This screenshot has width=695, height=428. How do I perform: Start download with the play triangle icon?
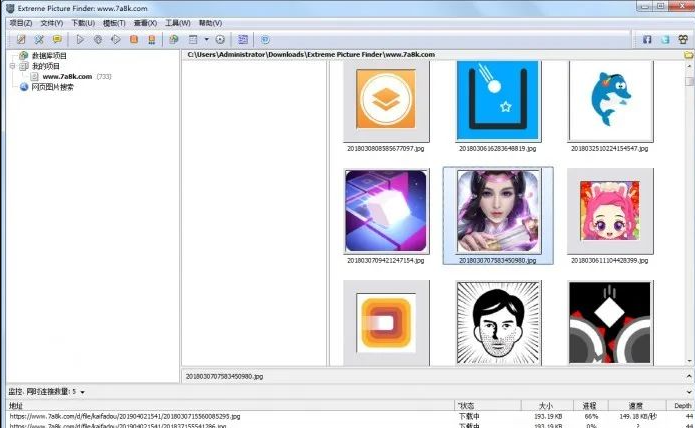[80, 39]
